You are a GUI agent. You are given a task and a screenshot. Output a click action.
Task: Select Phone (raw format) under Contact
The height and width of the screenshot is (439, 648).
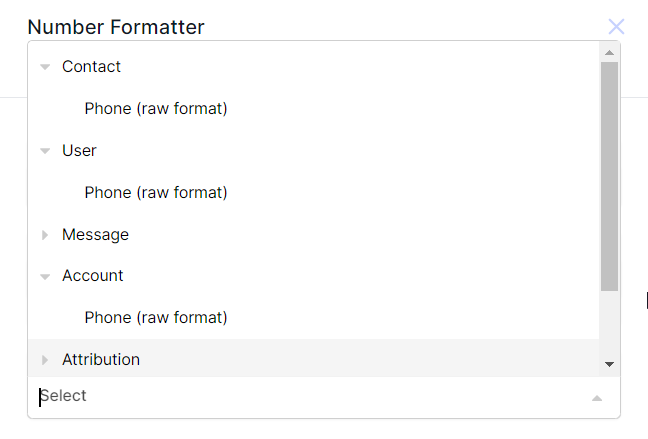156,108
